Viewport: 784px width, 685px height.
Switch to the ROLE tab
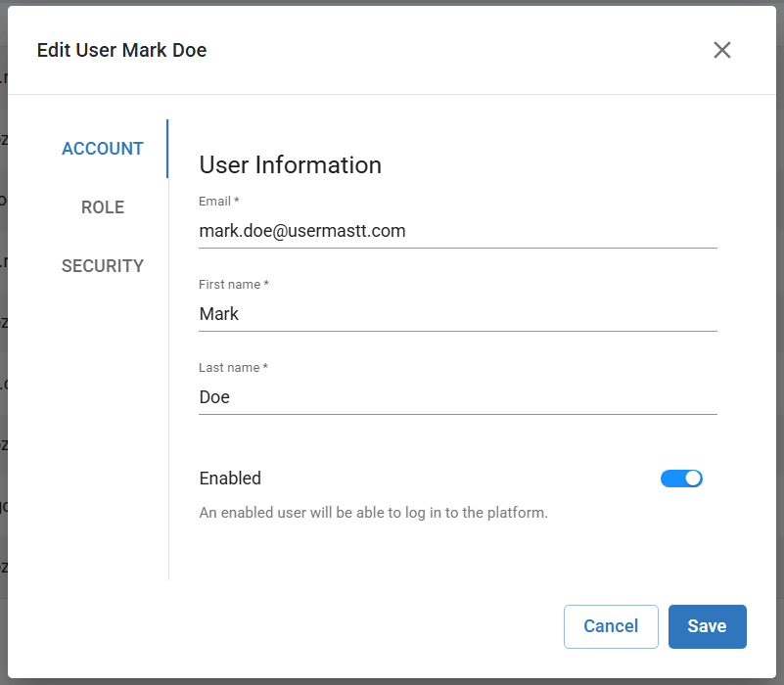103,207
